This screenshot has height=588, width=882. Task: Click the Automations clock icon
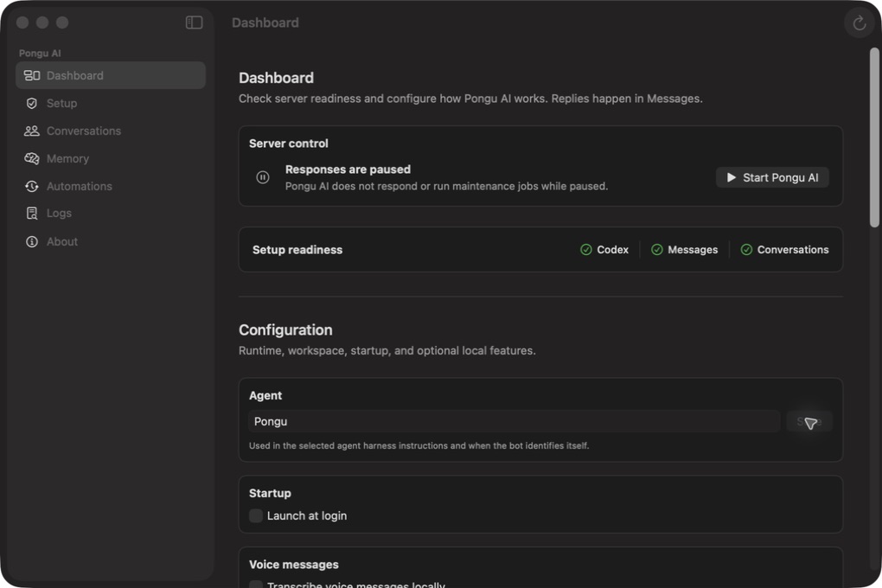(32, 186)
